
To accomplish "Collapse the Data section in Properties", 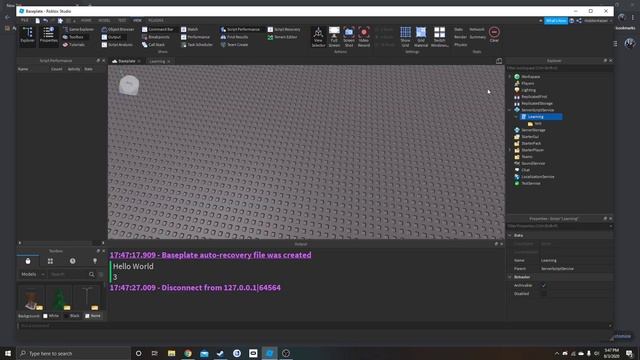I will tap(510, 236).
